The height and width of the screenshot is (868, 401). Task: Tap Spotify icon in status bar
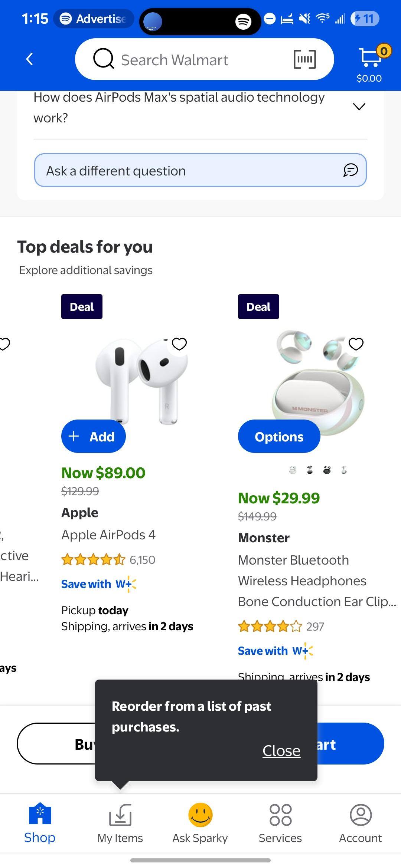click(243, 22)
